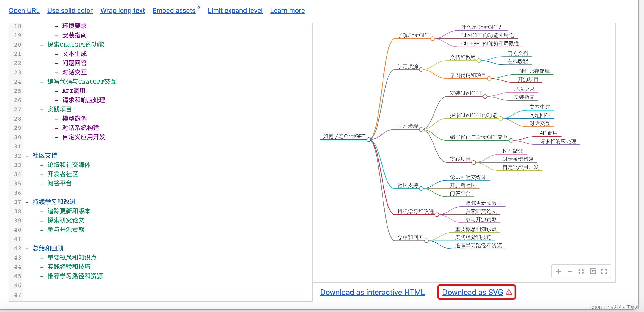644x312 pixels.
Task: Toggle 'Use solid color' display mode
Action: click(x=70, y=10)
